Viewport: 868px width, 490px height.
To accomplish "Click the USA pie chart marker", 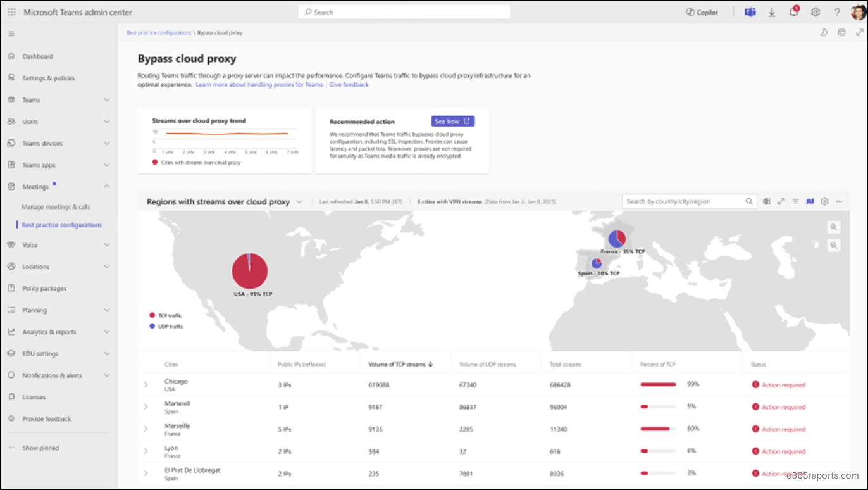I will coord(250,271).
